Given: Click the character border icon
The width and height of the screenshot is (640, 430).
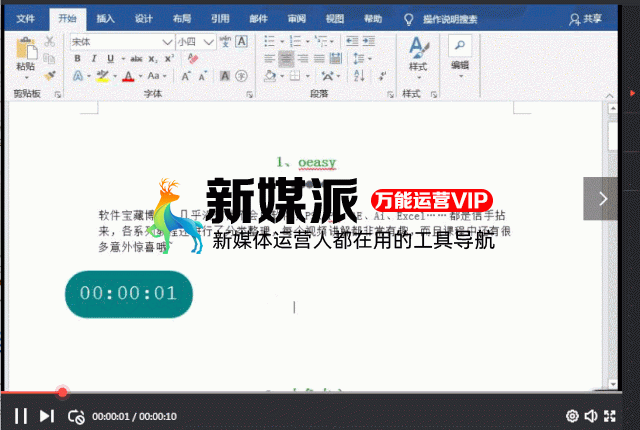Looking at the screenshot, I should (242, 41).
